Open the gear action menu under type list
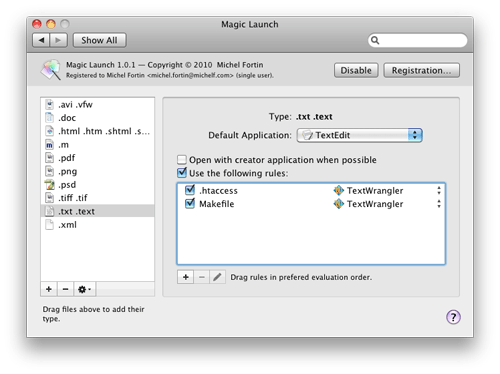 (x=85, y=289)
